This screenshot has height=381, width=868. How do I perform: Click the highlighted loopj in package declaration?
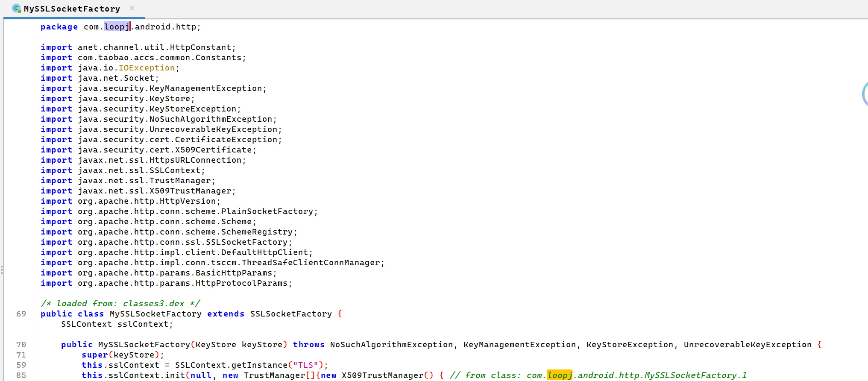point(117,27)
